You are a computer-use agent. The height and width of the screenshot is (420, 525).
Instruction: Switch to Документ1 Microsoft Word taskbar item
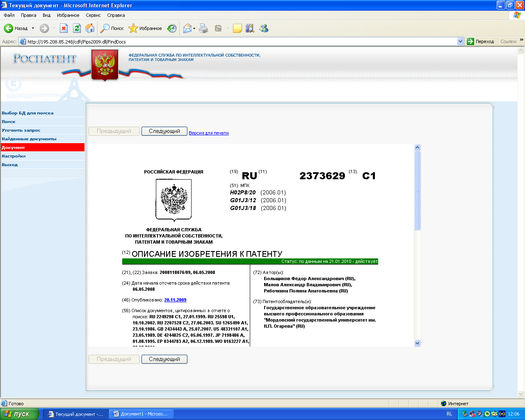pos(142,414)
